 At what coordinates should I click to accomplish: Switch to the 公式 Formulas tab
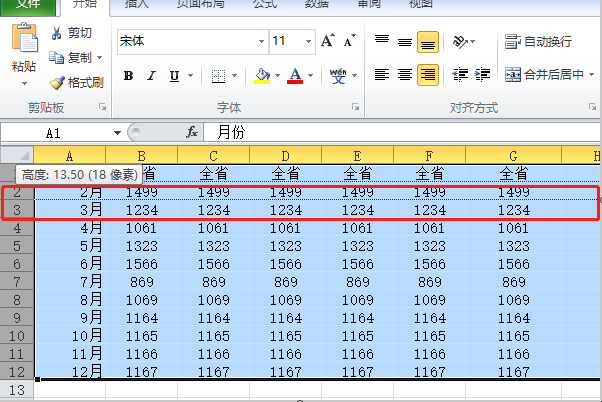[x=265, y=5]
